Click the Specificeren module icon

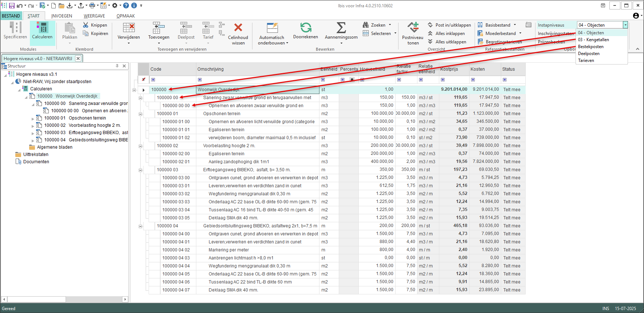[15, 28]
